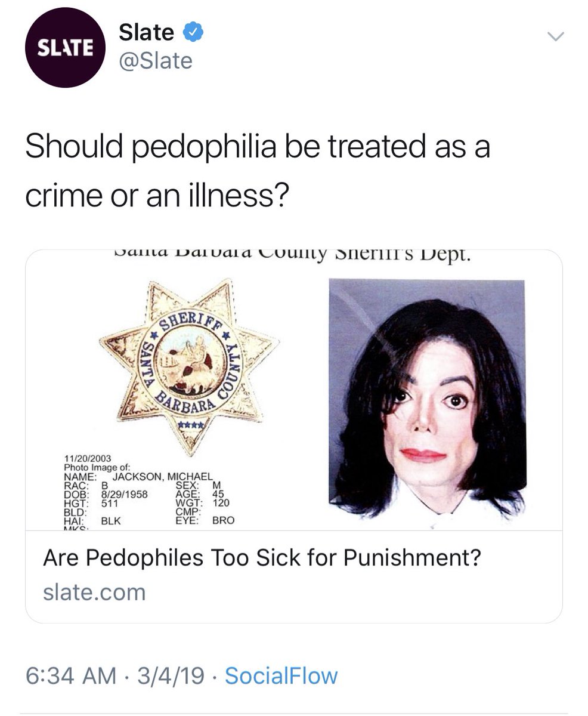
Task: Open the 'Are Pedophiles Too Sick for Punishment?' headline
Action: pos(262,558)
